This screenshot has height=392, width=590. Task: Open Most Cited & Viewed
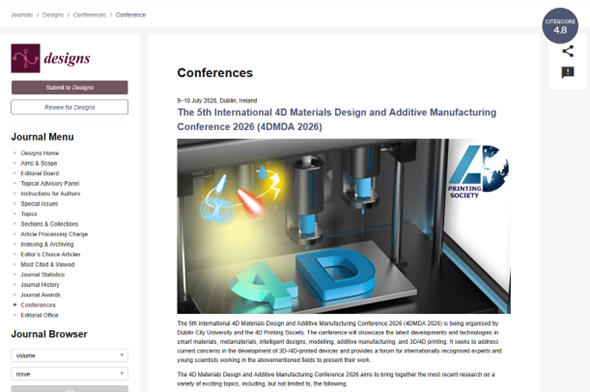pos(47,264)
